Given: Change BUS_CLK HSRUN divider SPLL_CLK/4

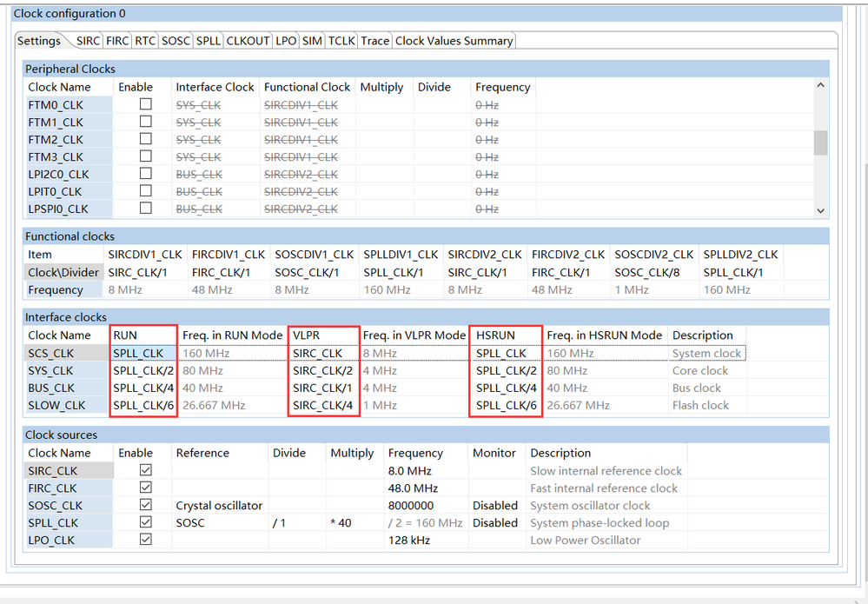Looking at the screenshot, I should (506, 388).
